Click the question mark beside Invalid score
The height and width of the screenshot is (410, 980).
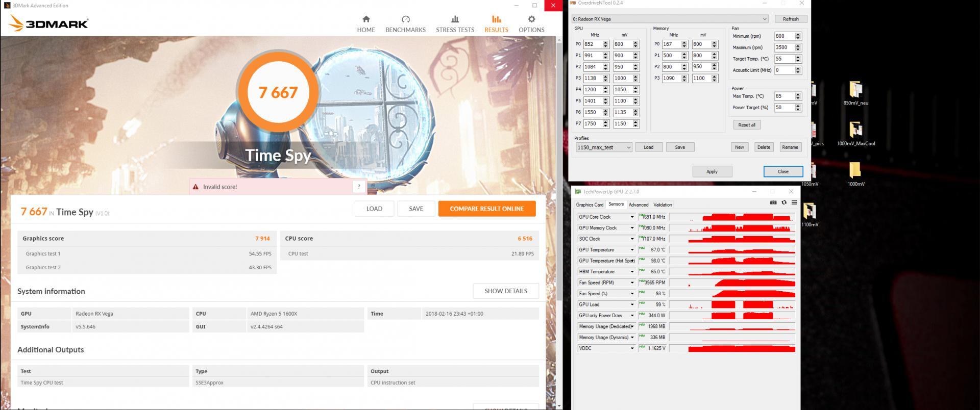(359, 187)
